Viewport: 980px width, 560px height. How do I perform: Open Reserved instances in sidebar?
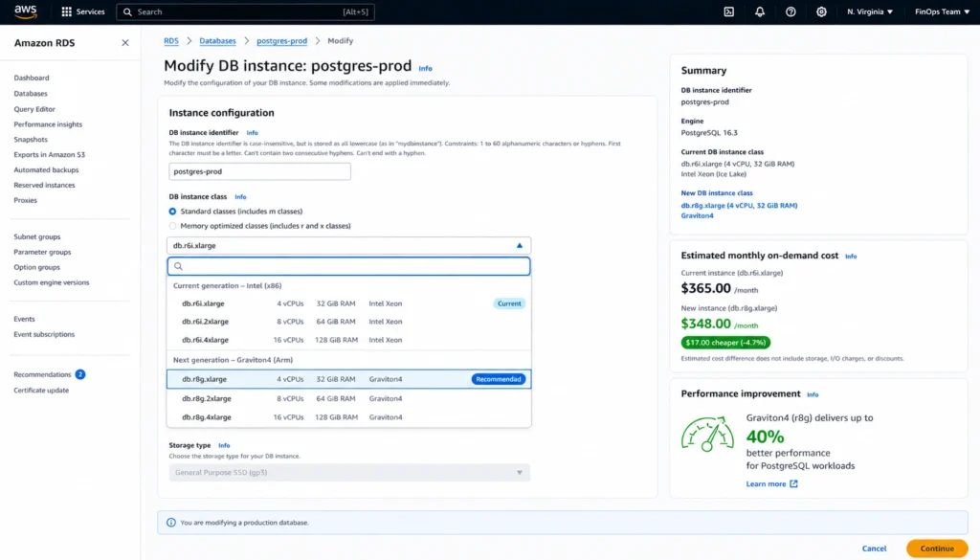click(44, 185)
